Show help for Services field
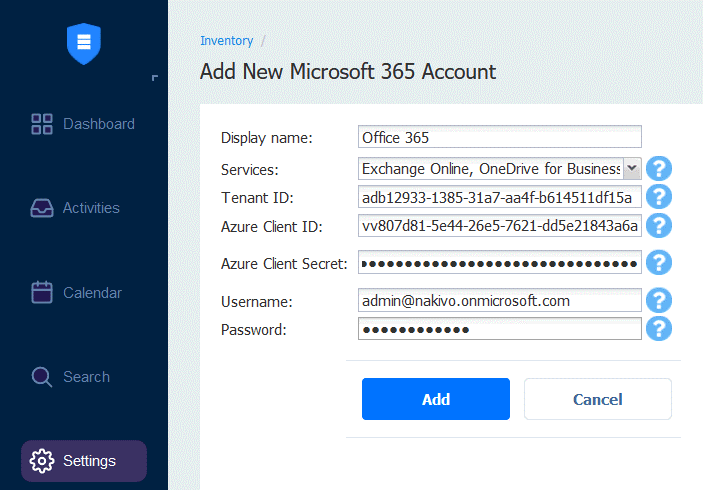The width and height of the screenshot is (703, 490). pos(659,168)
